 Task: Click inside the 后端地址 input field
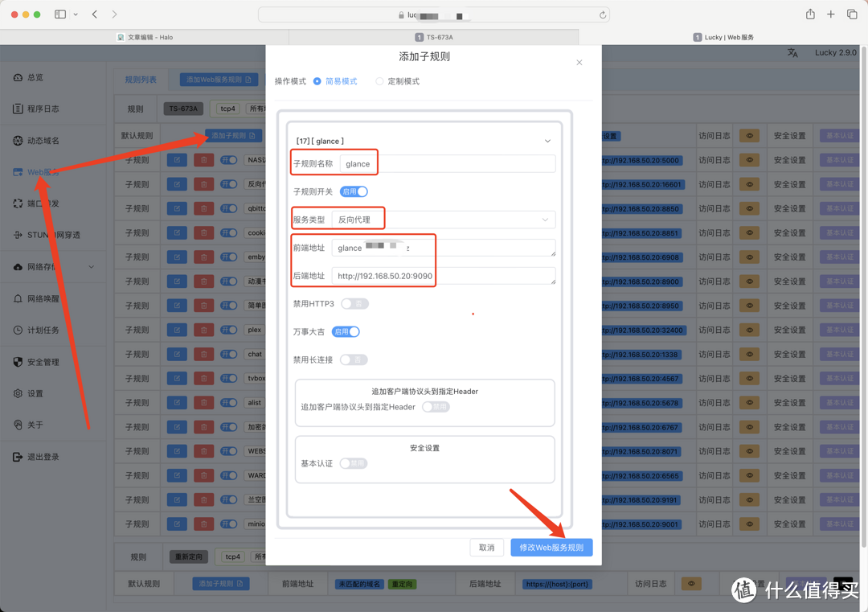pyautogui.click(x=450, y=277)
